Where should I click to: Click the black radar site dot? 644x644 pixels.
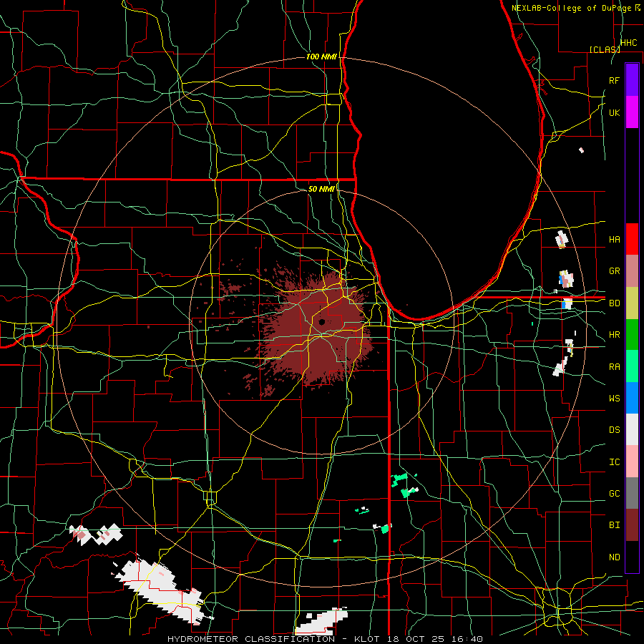pos(321,322)
